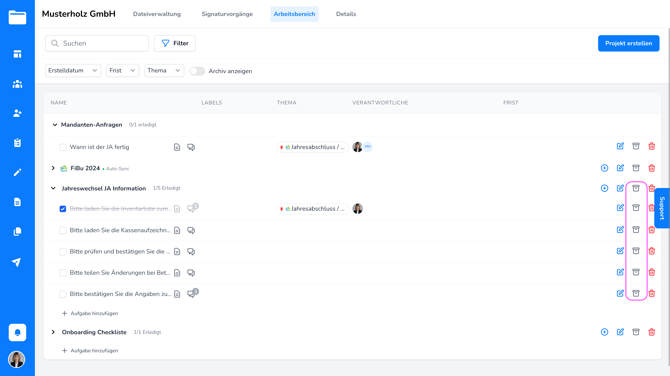Add task under Jahreswechsel JA Information

click(x=90, y=313)
